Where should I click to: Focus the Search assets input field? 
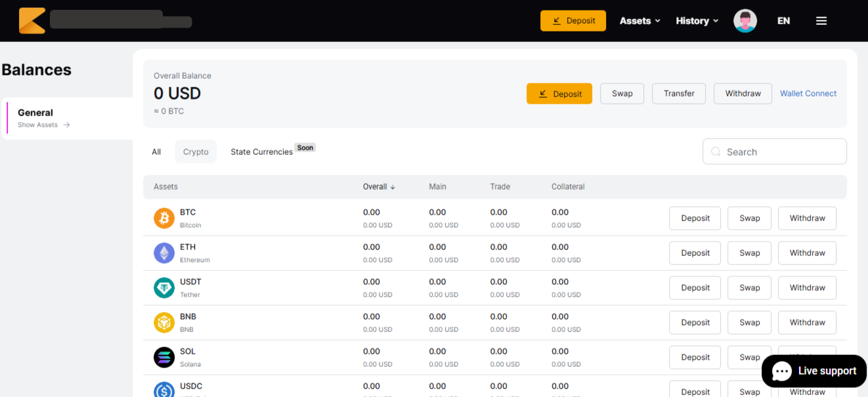775,152
